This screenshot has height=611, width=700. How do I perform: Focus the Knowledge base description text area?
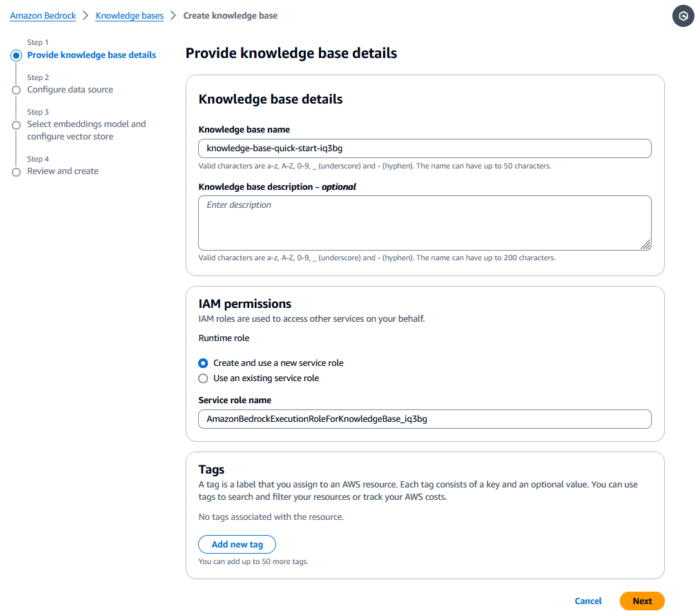425,222
